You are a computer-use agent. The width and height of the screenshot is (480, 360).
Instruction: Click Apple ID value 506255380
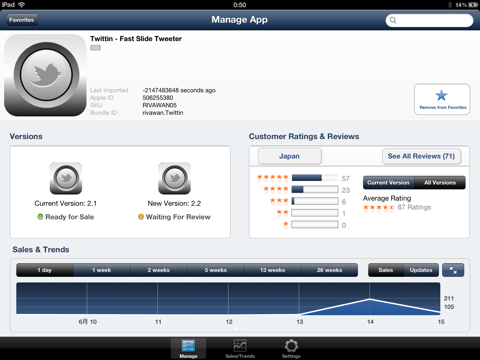coord(158,98)
